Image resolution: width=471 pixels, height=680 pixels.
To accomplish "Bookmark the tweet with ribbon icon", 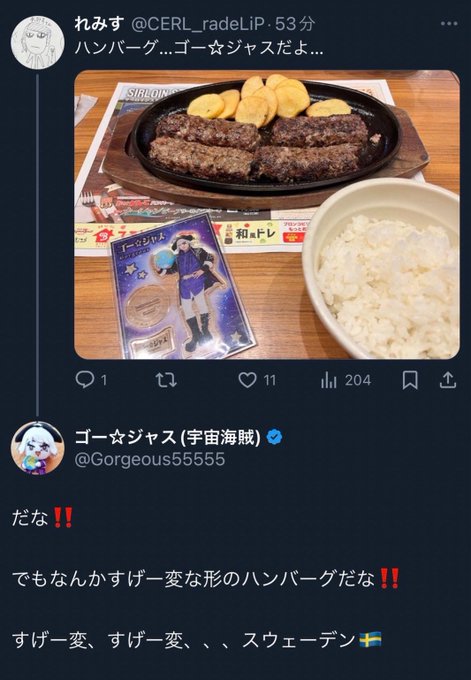I will (410, 380).
